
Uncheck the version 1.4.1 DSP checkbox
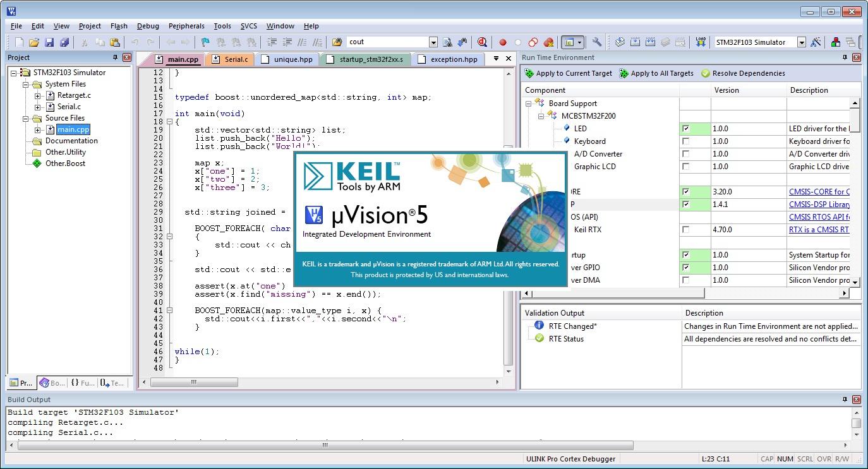pyautogui.click(x=685, y=205)
